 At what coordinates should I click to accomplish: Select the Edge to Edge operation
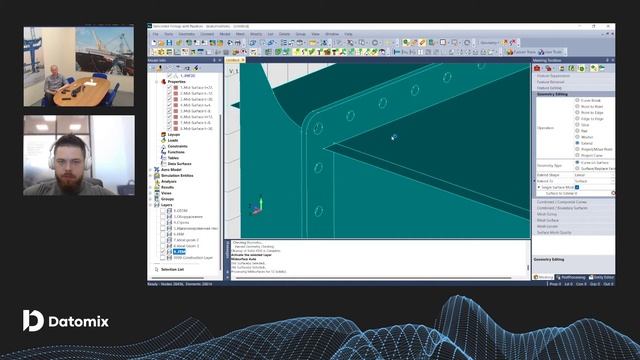coord(577,118)
